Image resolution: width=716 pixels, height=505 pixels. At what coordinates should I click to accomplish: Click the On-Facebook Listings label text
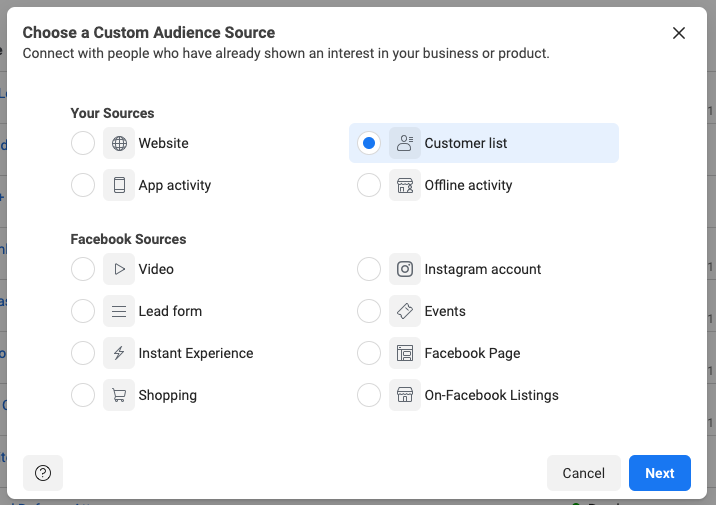[x=492, y=395]
